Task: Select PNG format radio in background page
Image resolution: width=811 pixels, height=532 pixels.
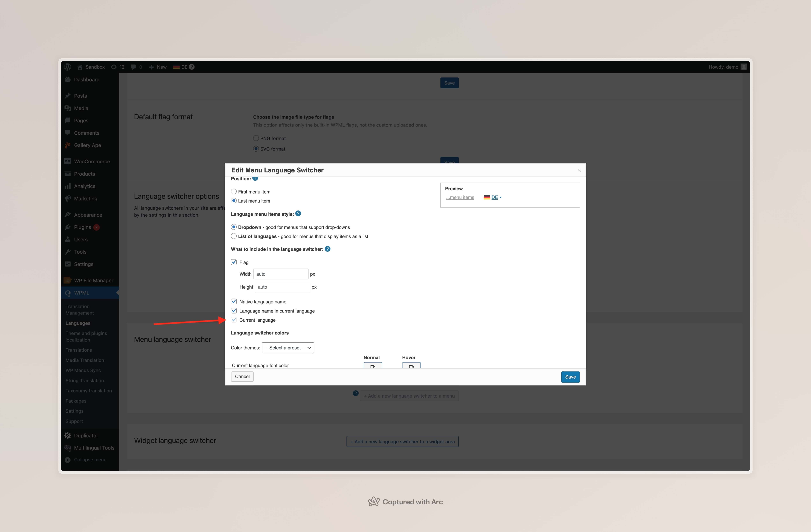Action: [x=256, y=138]
